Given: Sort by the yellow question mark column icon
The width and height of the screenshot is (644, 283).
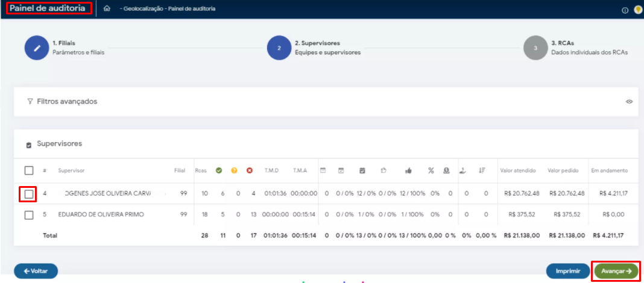Looking at the screenshot, I should click(234, 170).
